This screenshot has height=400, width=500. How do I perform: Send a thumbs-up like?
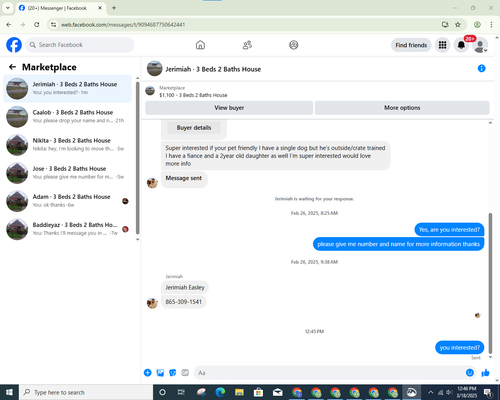click(x=485, y=373)
